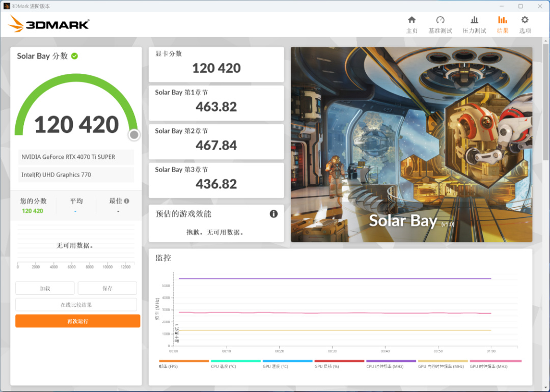Click the 加载 load button
The height and width of the screenshot is (392, 550).
[45, 288]
